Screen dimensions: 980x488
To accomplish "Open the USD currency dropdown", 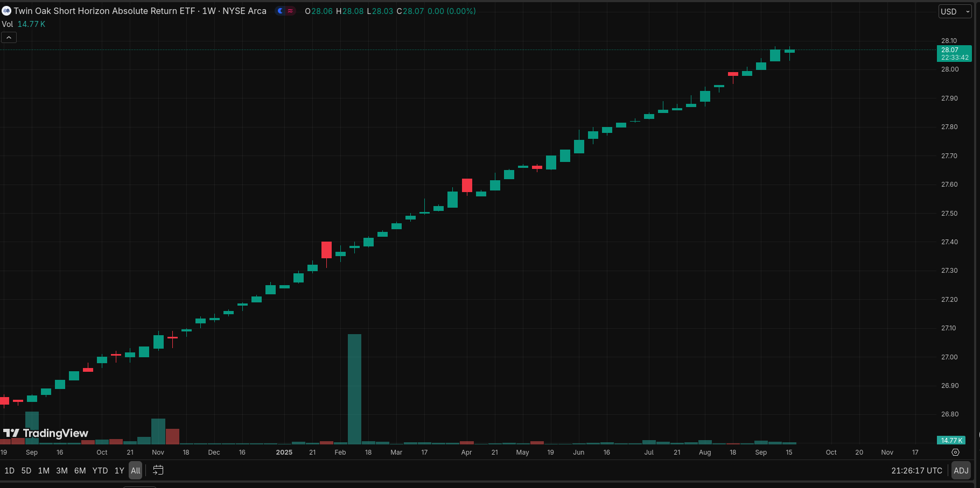I will pos(955,11).
